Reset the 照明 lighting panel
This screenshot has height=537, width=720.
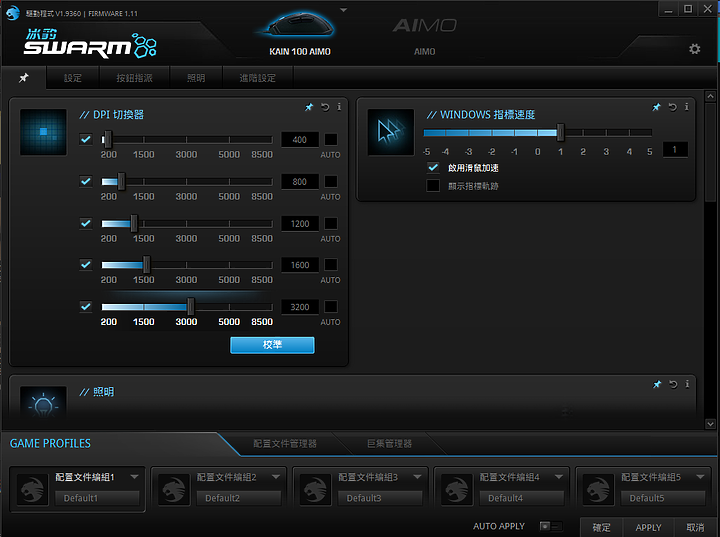coord(673,384)
